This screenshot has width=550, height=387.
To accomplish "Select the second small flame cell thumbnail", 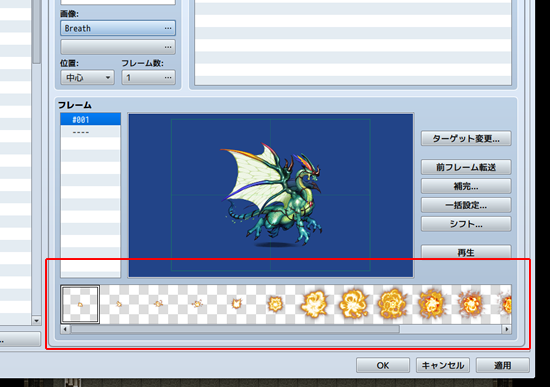I will [119, 304].
